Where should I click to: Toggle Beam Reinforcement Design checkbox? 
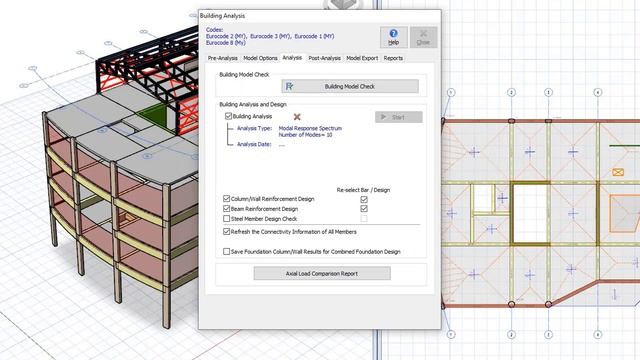click(x=227, y=208)
